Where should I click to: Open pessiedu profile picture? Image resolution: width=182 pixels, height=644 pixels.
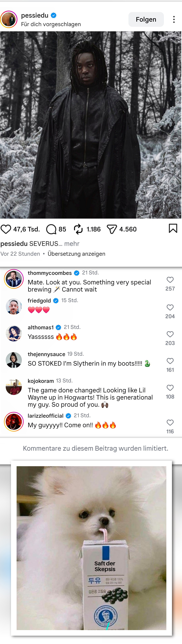tap(9, 19)
